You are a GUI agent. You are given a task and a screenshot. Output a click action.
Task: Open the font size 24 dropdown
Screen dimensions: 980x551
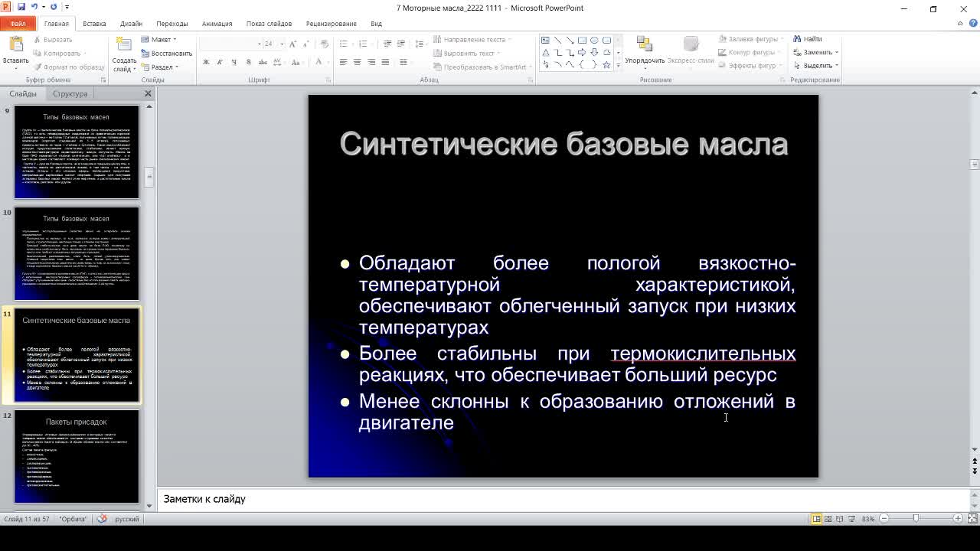(x=282, y=44)
